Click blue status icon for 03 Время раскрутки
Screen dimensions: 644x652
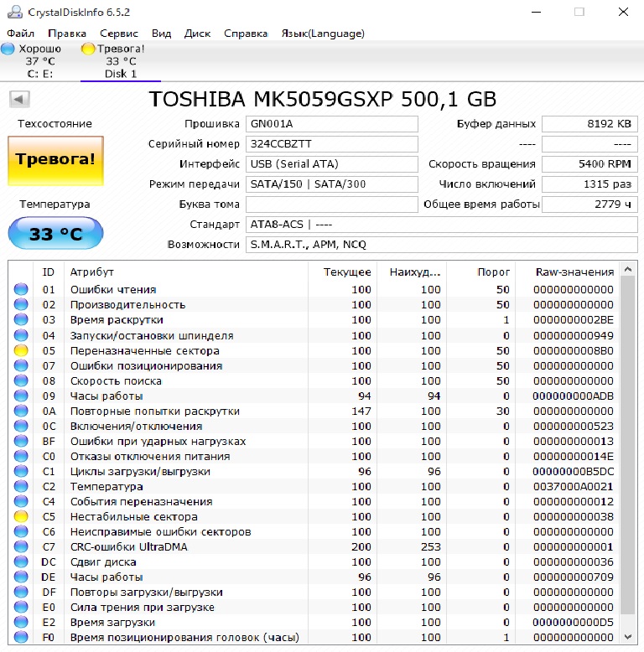coord(21,320)
